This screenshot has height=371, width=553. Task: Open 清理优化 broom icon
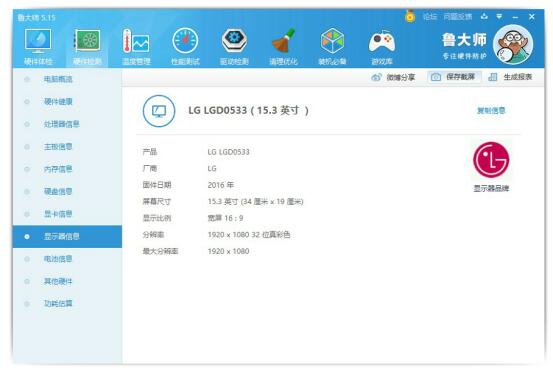click(283, 41)
